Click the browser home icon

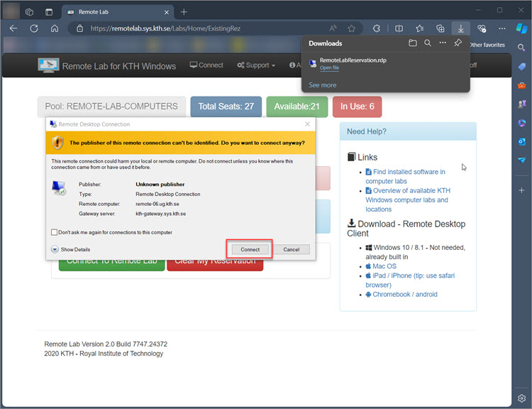54,28
